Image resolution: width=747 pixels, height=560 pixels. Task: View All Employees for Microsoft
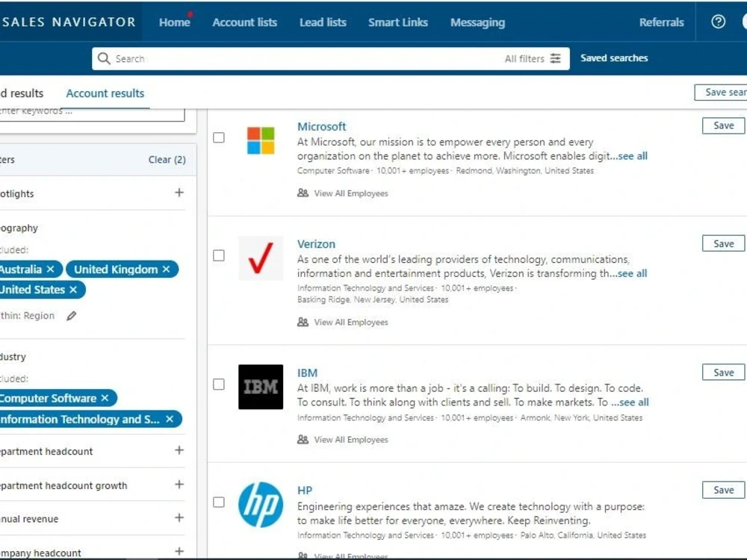click(x=350, y=193)
